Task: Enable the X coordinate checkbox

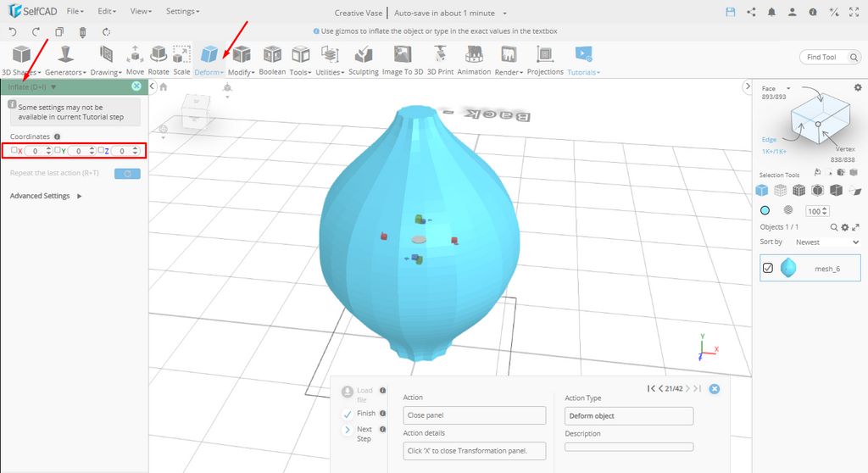Action: pos(14,150)
